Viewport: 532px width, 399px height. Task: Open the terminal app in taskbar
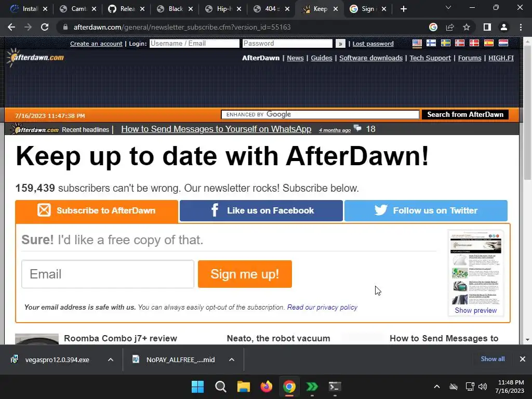click(x=335, y=387)
